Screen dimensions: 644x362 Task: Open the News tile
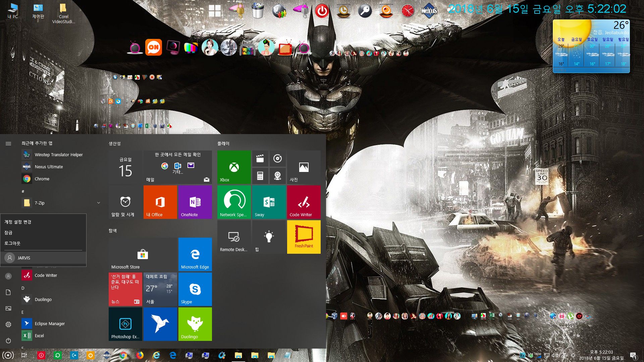(x=125, y=289)
